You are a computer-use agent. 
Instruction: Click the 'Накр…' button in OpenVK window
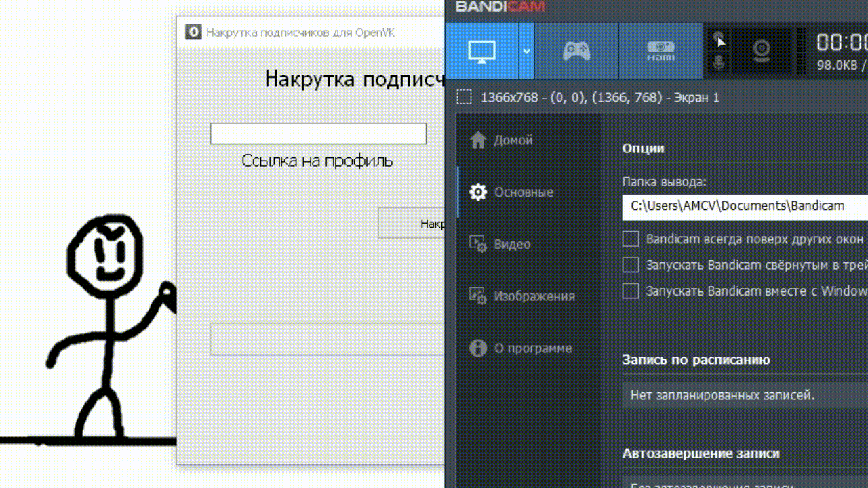tap(412, 223)
